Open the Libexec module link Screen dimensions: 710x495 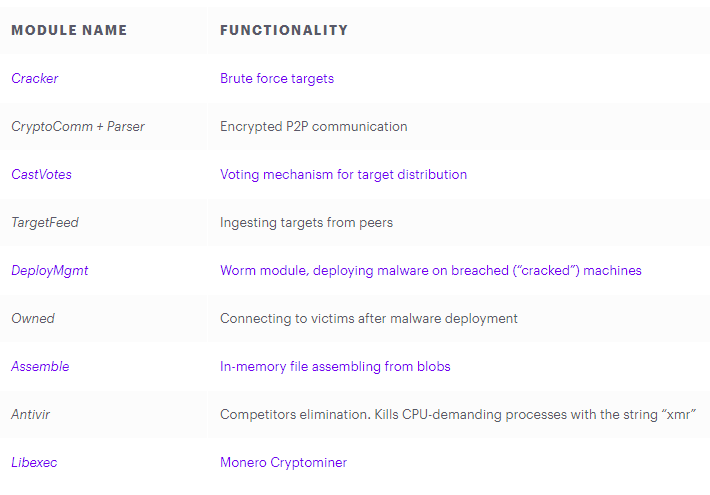point(34,462)
